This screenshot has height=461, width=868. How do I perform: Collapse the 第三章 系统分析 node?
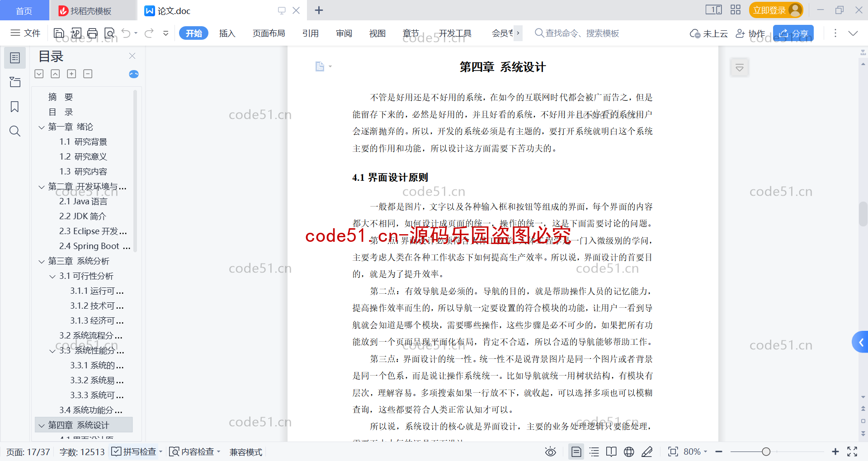click(x=42, y=261)
